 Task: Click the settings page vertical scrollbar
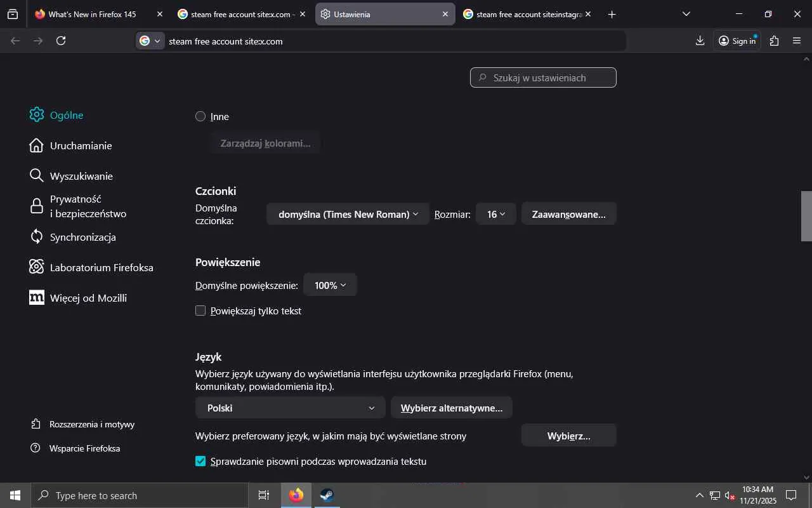coord(806,216)
